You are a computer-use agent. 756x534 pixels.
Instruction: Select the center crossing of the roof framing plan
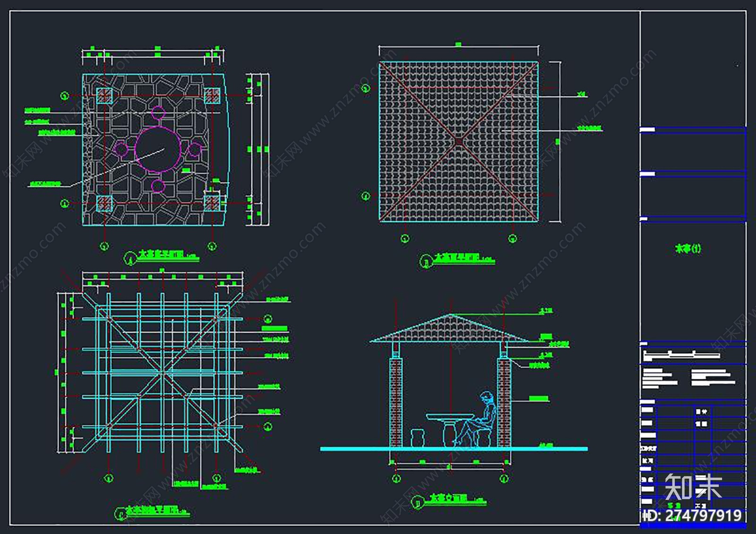[x=162, y=373]
